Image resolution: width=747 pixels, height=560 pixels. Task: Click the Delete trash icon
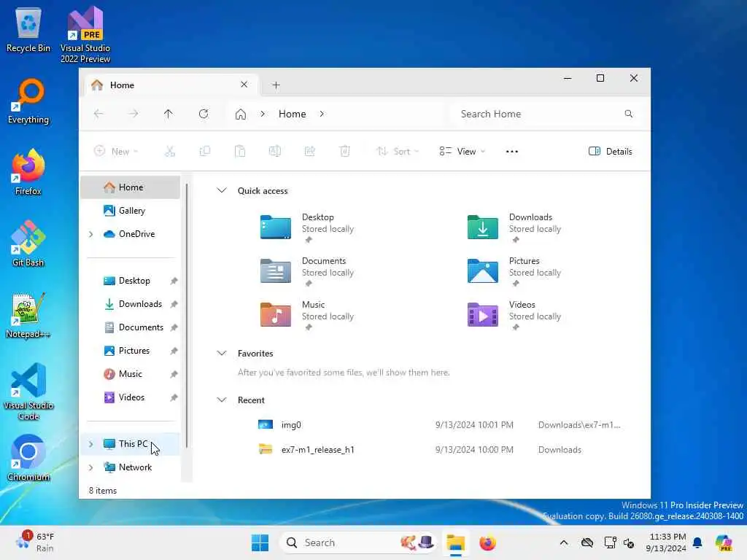(x=345, y=152)
